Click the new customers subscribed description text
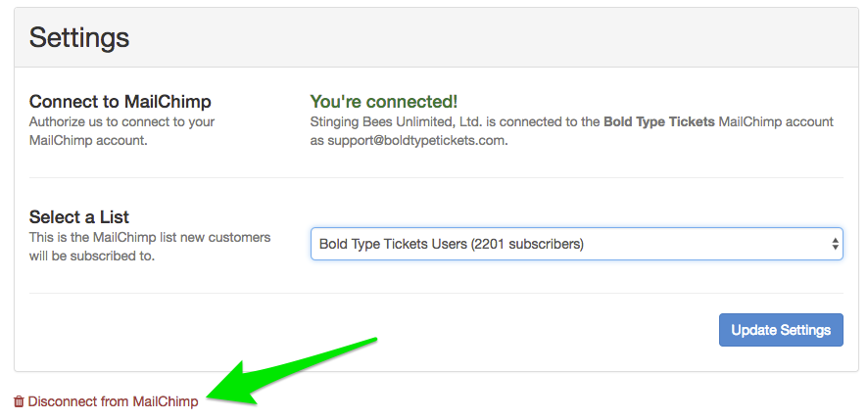This screenshot has width=868, height=420. (150, 247)
